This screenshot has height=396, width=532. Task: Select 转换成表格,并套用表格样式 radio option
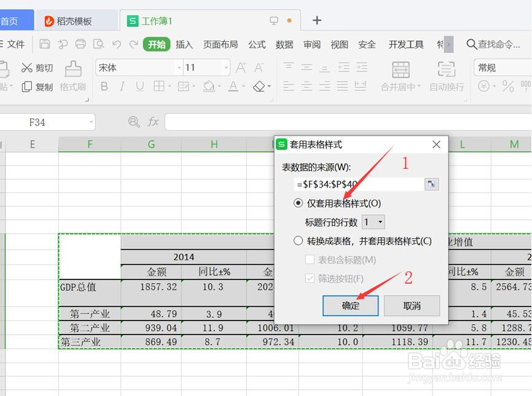pos(298,241)
